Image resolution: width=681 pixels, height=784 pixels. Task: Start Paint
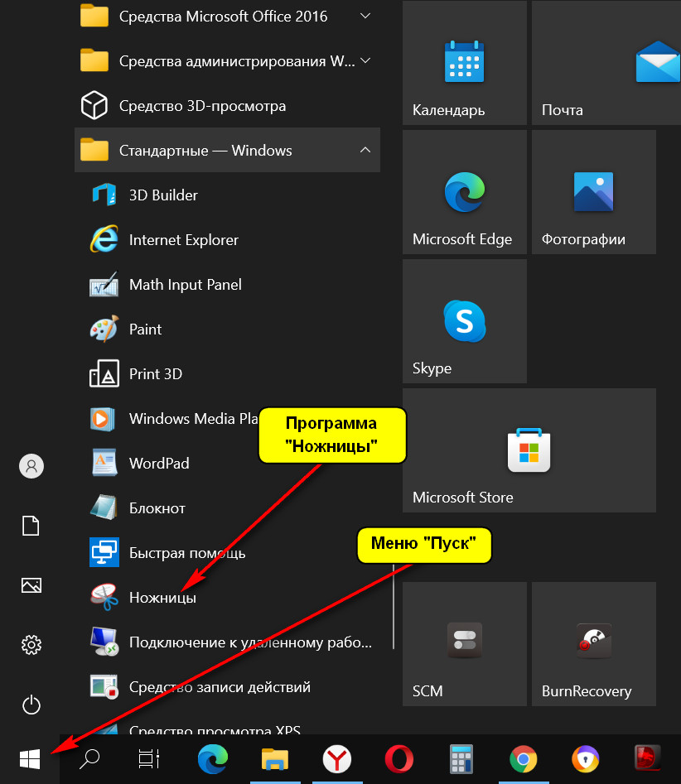tap(227, 329)
